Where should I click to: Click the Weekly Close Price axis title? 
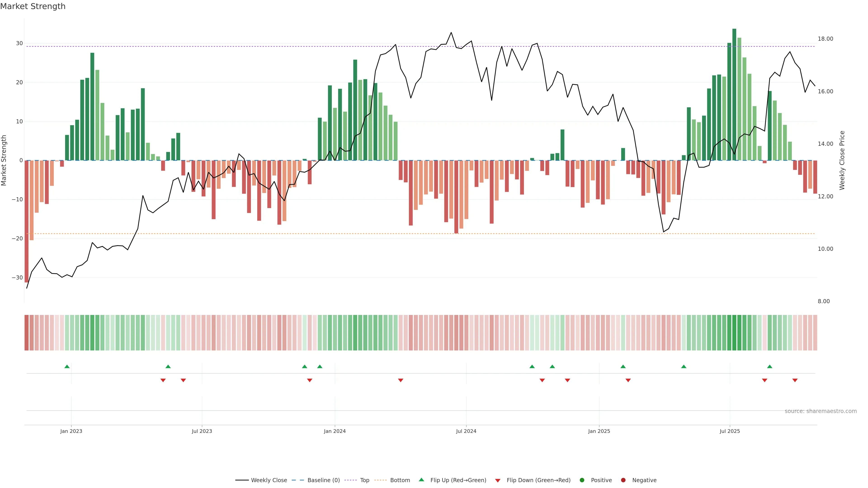[x=842, y=160]
